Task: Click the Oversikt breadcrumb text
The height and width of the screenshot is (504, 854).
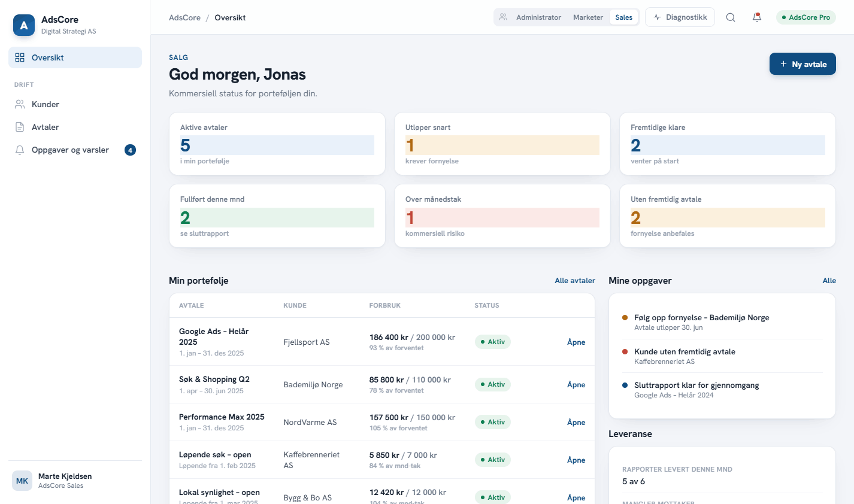Action: (230, 17)
